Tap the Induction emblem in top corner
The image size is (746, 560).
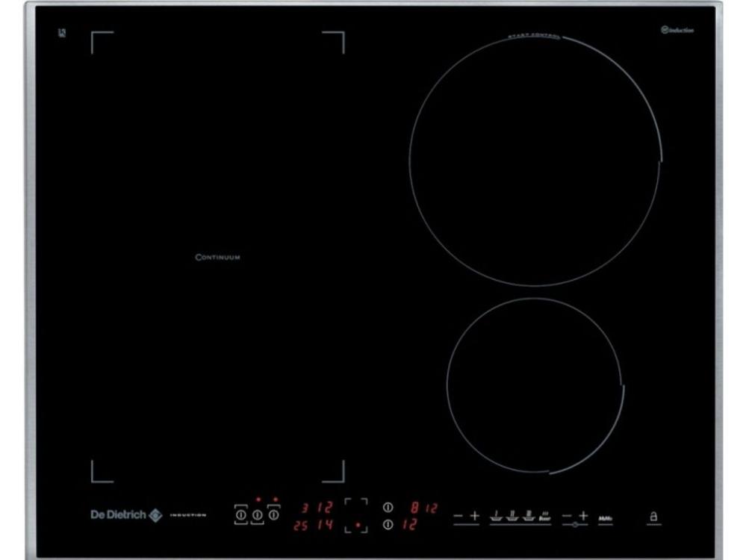(677, 30)
